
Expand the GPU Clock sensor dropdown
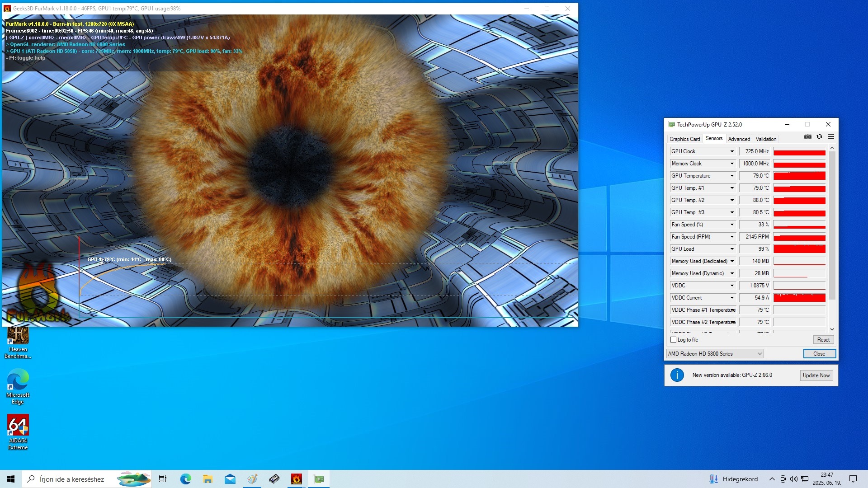click(732, 151)
